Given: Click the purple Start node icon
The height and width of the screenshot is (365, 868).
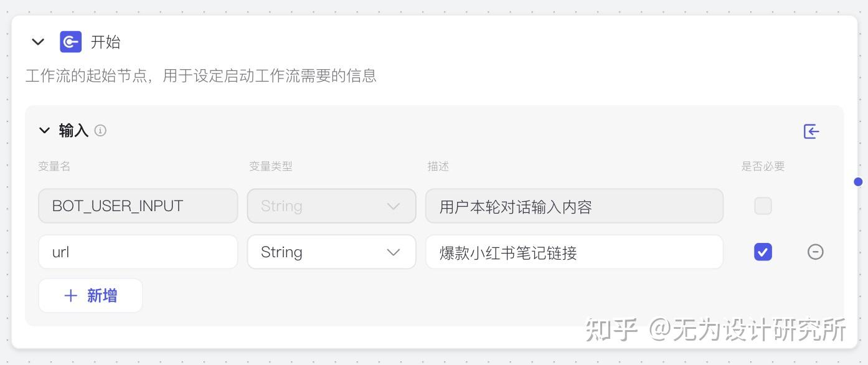Looking at the screenshot, I should click(x=70, y=42).
